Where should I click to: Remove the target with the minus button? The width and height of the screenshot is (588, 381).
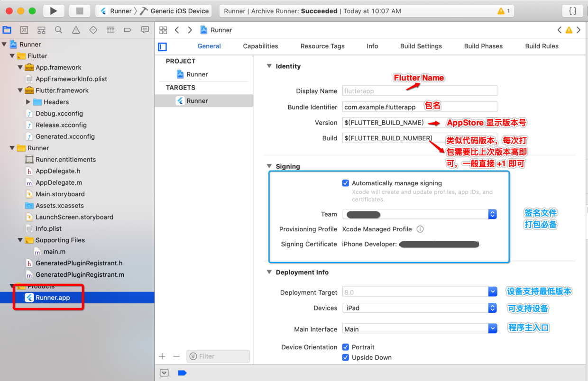coord(176,356)
